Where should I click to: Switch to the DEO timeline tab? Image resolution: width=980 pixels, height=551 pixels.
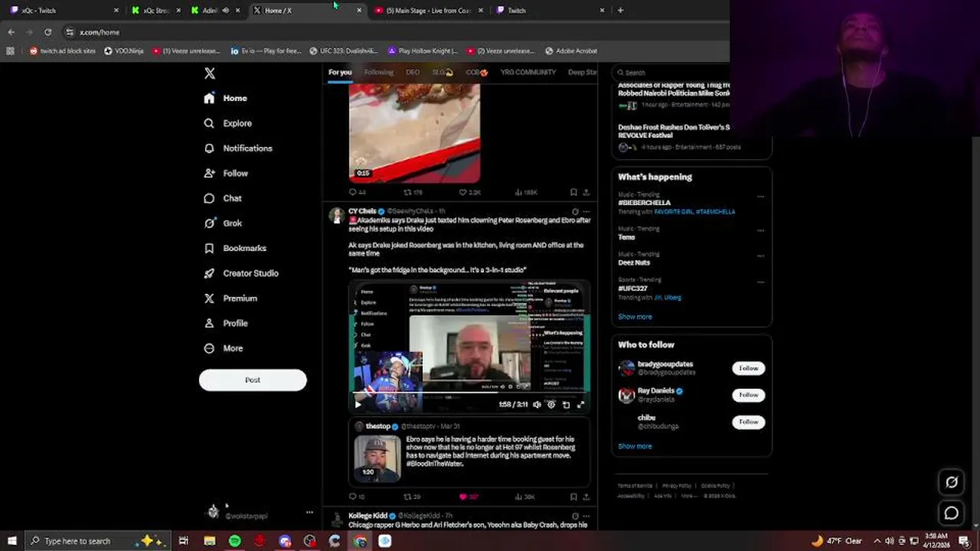[413, 73]
